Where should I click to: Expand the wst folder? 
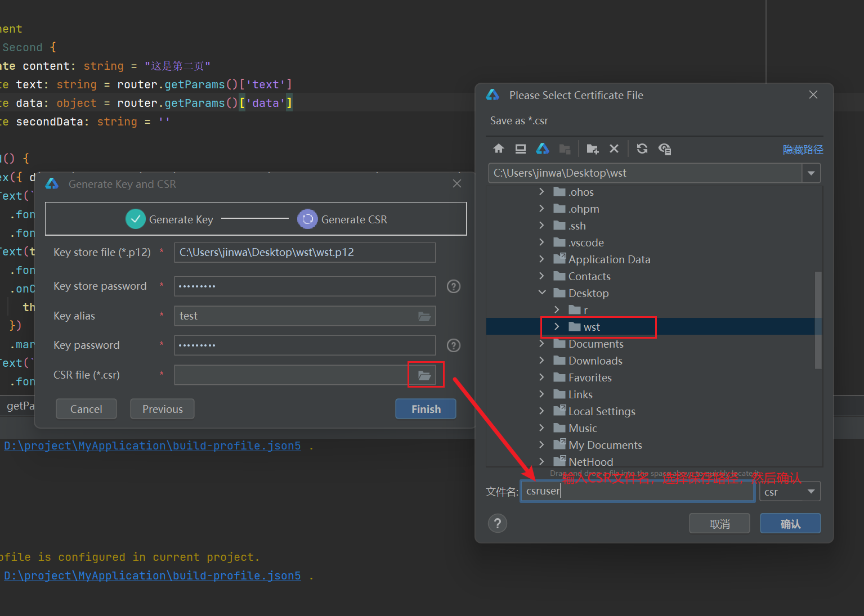point(557,327)
